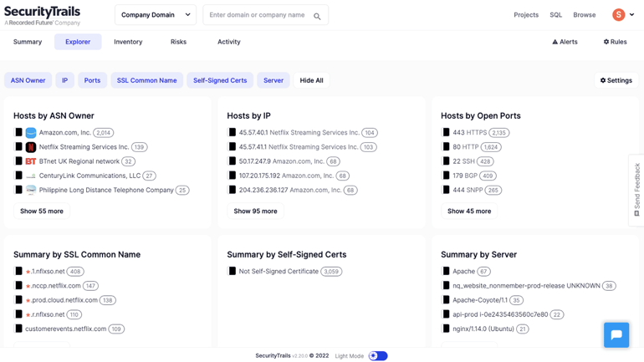The image size is (644, 362).
Task: Expand the user account menu chevron
Action: (x=631, y=15)
